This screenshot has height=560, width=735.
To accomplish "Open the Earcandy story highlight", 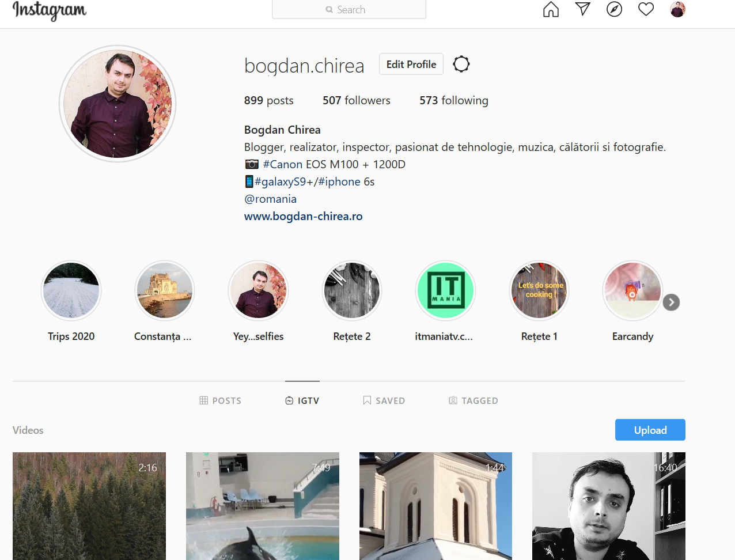I will (x=632, y=290).
